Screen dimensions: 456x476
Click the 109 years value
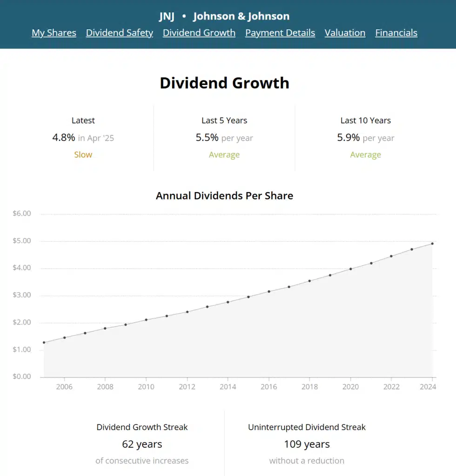(x=307, y=444)
